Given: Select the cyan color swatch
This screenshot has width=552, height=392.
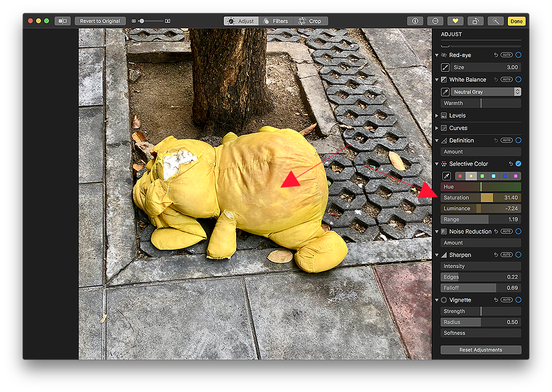Looking at the screenshot, I should [494, 176].
